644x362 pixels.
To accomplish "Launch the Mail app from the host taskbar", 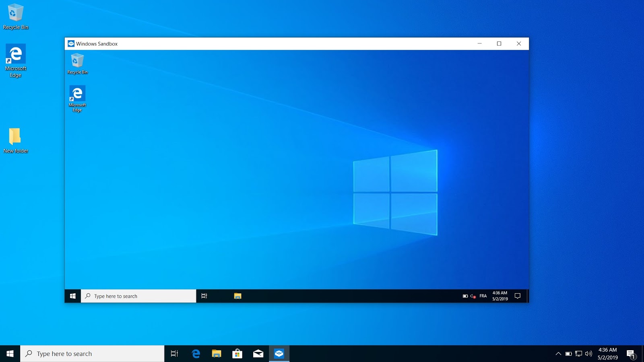I will coord(258,354).
